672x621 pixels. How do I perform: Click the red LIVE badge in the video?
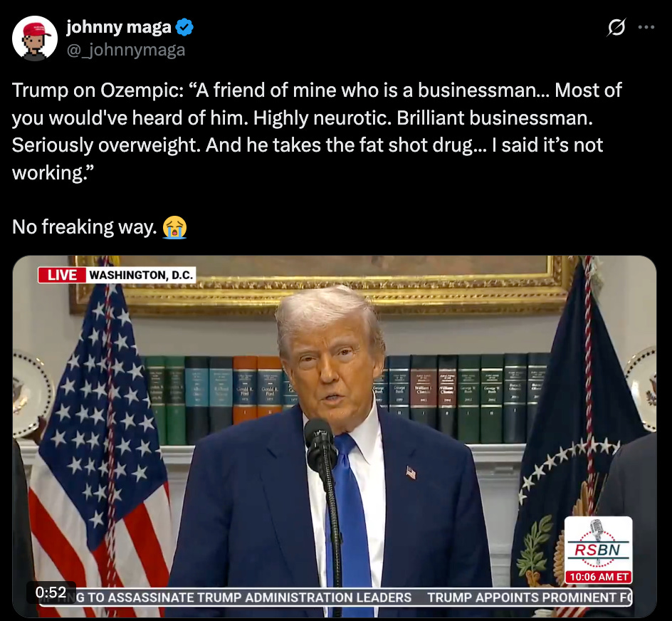coord(62,275)
